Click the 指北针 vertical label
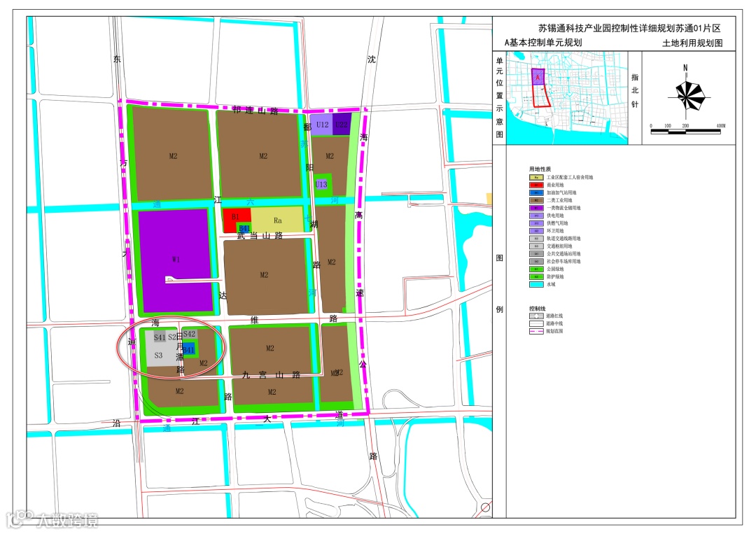The image size is (756, 534). 635,90
